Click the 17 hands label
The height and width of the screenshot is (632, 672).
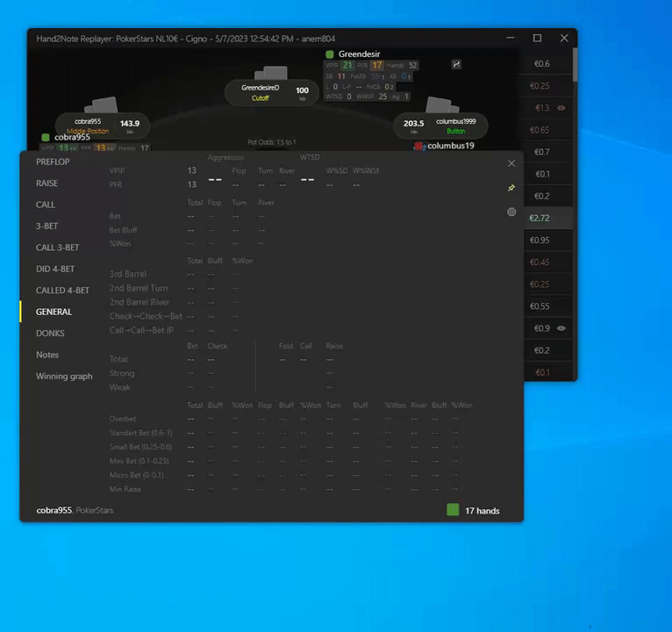coord(483,511)
